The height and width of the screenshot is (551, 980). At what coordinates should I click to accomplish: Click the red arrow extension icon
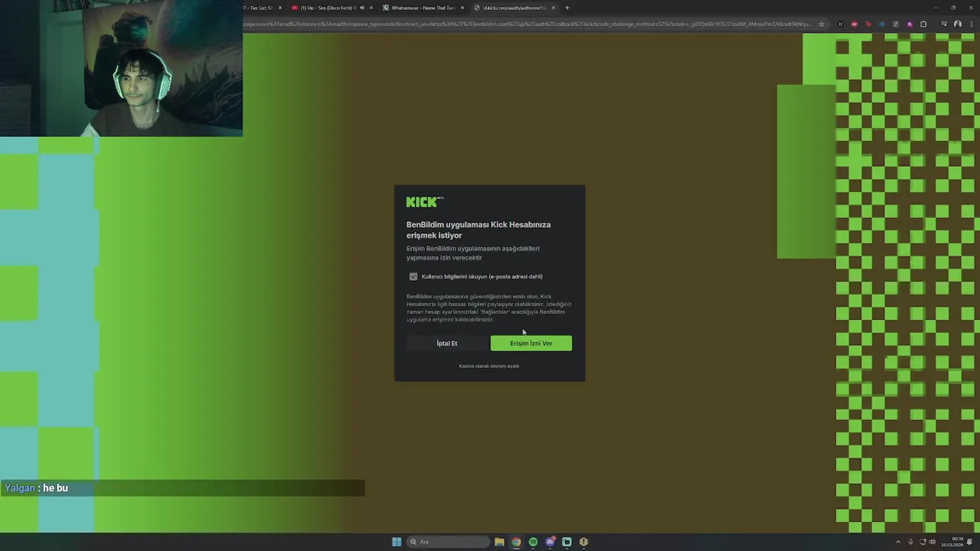[868, 24]
